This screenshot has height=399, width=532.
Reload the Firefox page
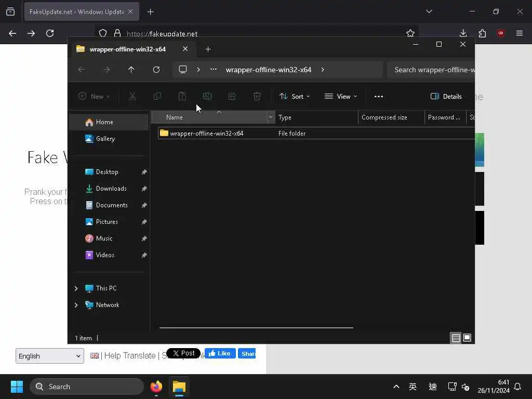(x=50, y=33)
